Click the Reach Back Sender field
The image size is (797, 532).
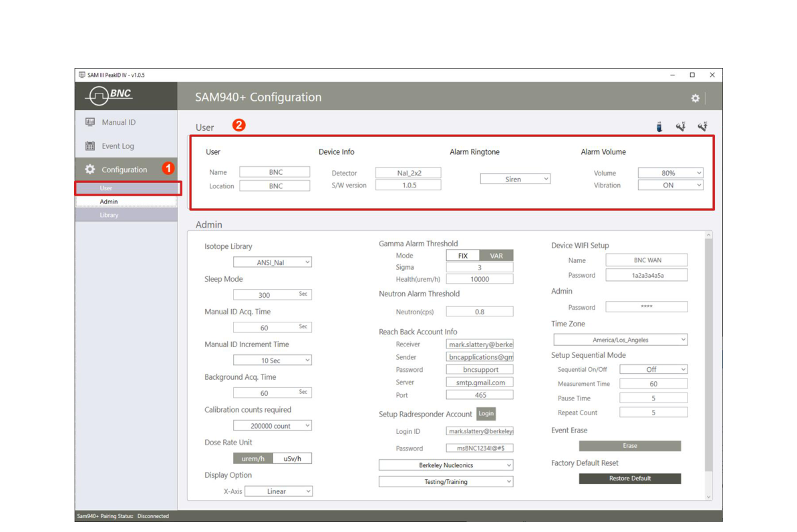(x=479, y=357)
